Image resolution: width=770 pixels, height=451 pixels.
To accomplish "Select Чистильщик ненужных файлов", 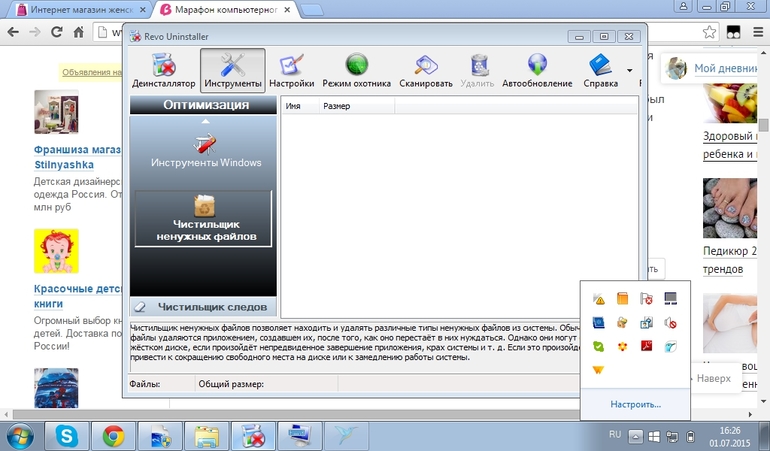I will [x=203, y=219].
